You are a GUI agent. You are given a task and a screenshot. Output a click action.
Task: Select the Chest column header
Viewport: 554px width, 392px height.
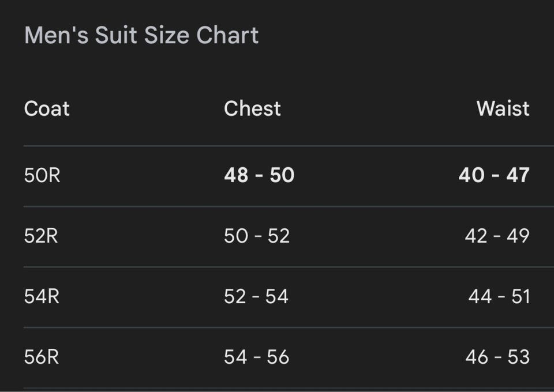pos(252,109)
